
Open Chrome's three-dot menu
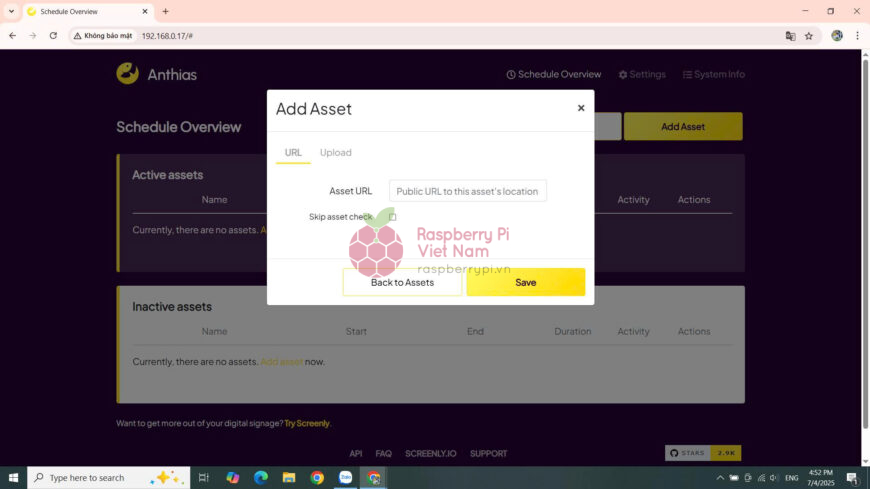click(857, 35)
